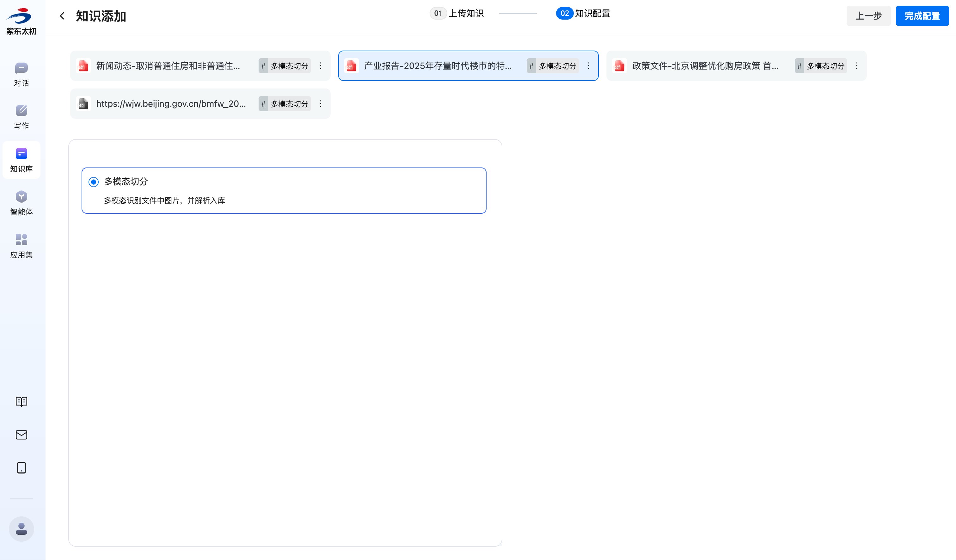Open more options for 新闻动态 file
Viewport: 956px width, 560px height.
tap(321, 66)
